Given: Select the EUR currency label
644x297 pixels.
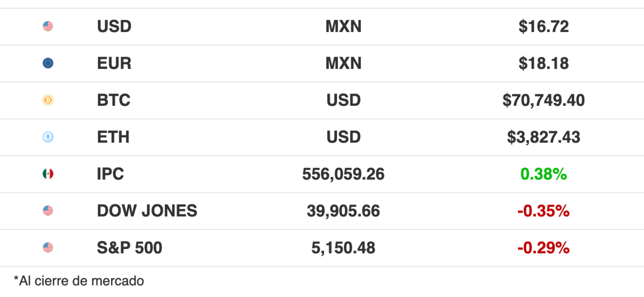Looking at the screenshot, I should (114, 63).
